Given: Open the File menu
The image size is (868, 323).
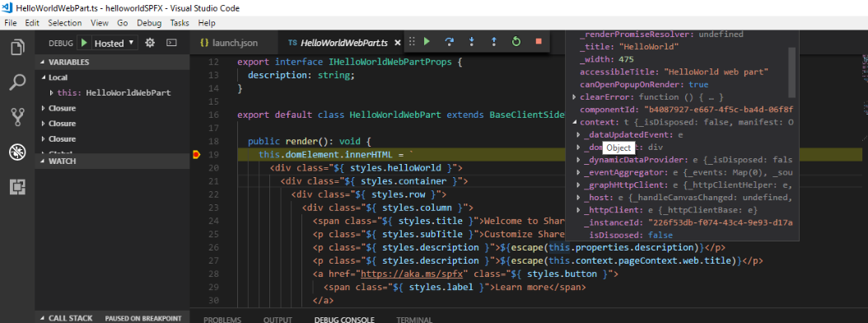Looking at the screenshot, I should [11, 23].
